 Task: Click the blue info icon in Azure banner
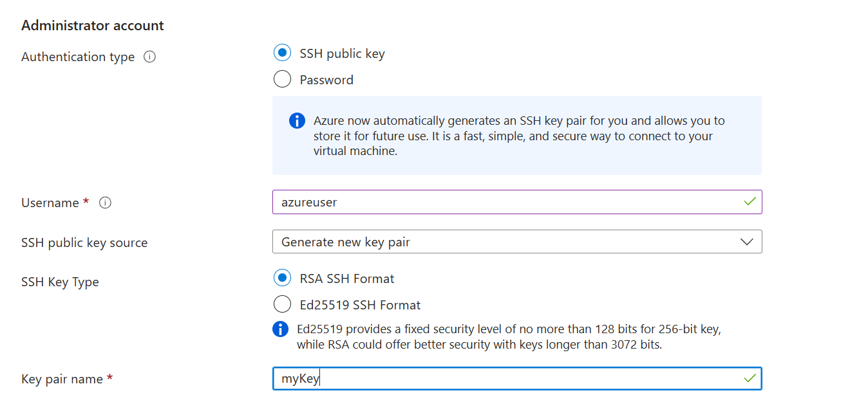click(x=297, y=120)
